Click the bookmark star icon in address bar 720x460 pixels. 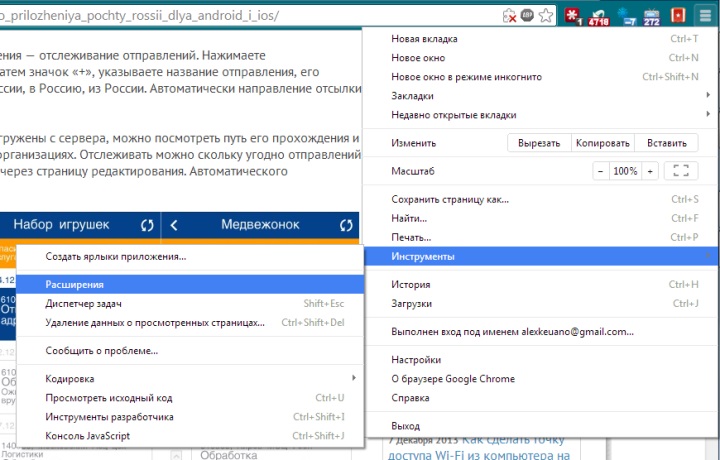(546, 16)
